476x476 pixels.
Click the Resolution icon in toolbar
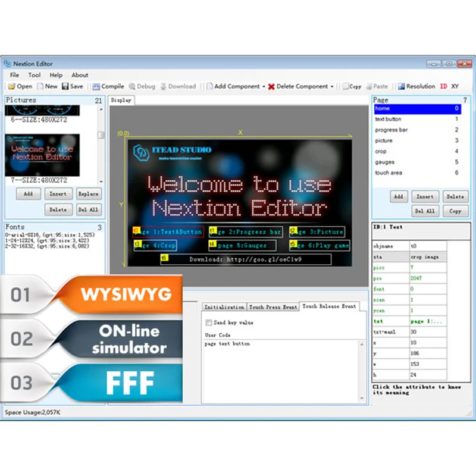coord(401,86)
